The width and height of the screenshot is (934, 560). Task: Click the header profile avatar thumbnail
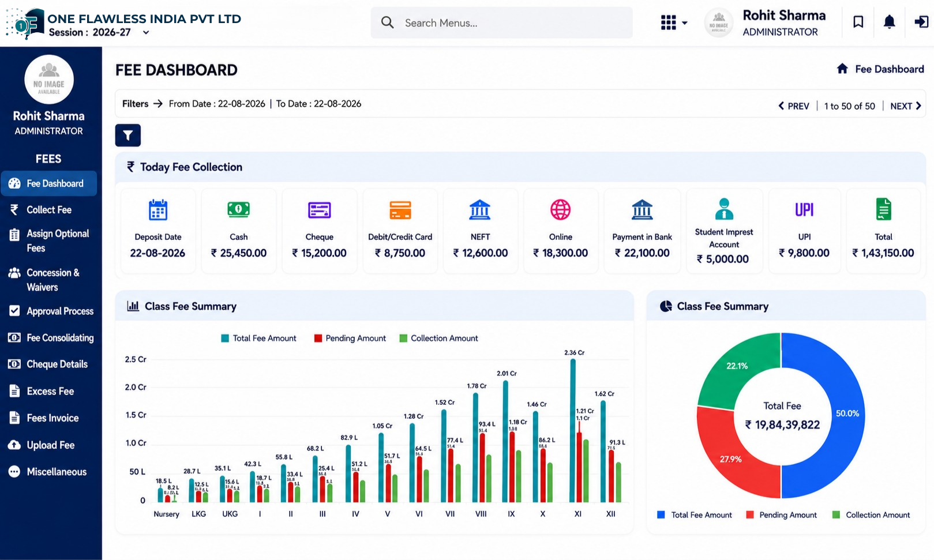click(719, 23)
